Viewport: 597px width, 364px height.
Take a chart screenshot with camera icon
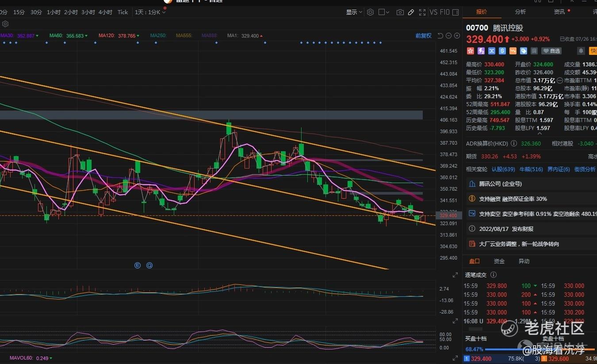(400, 12)
